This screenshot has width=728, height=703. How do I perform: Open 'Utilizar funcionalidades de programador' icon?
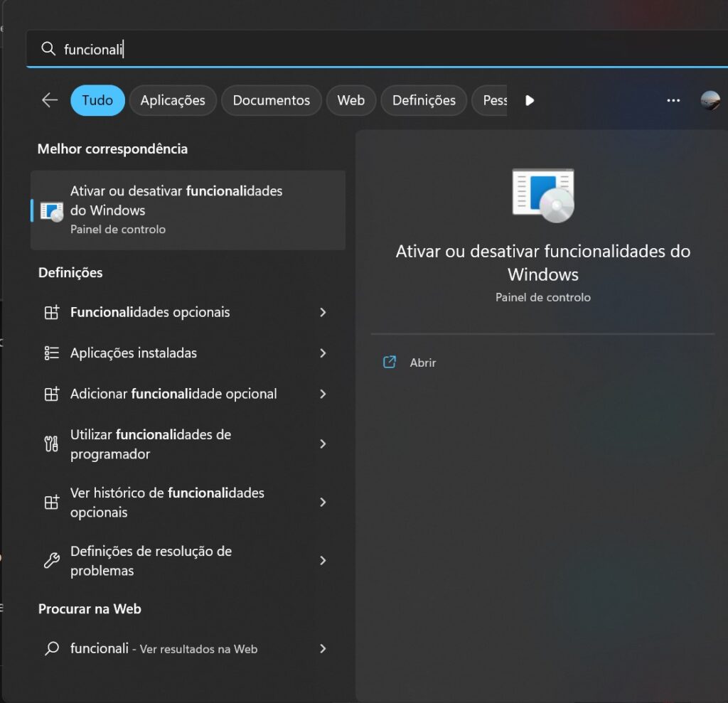[x=52, y=444]
